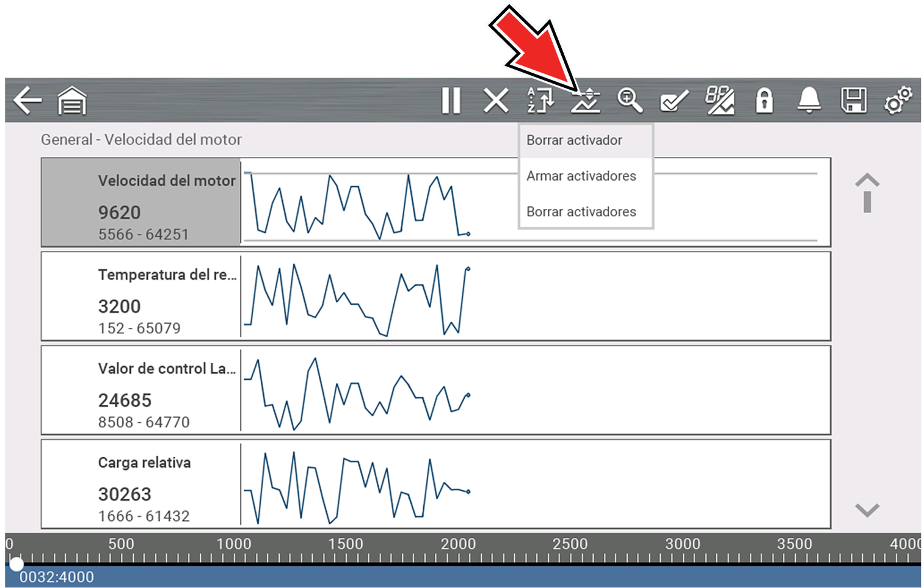This screenshot has width=924, height=588.
Task: Open the custom data list checkmark icon
Action: coord(674,101)
